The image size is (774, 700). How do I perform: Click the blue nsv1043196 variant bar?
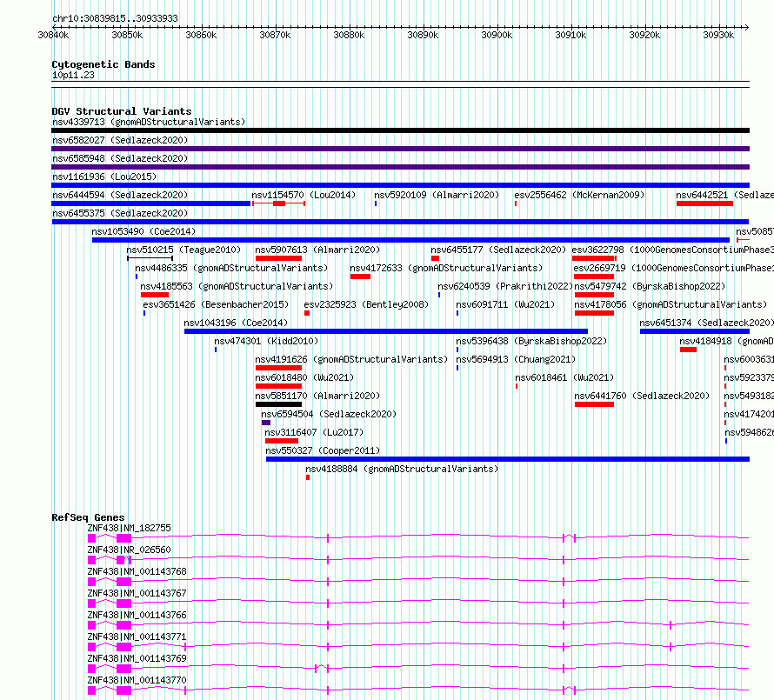[x=386, y=331]
